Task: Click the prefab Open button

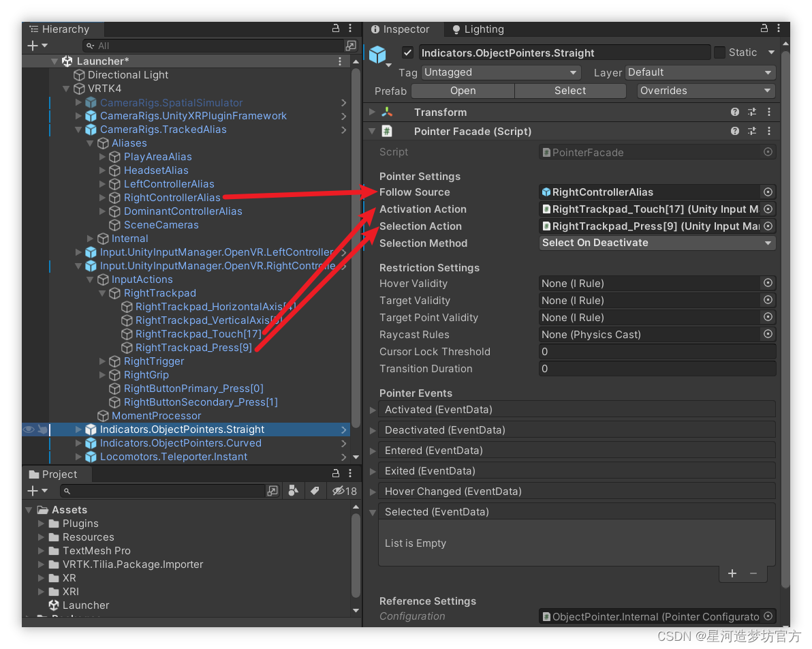Action: coord(463,91)
